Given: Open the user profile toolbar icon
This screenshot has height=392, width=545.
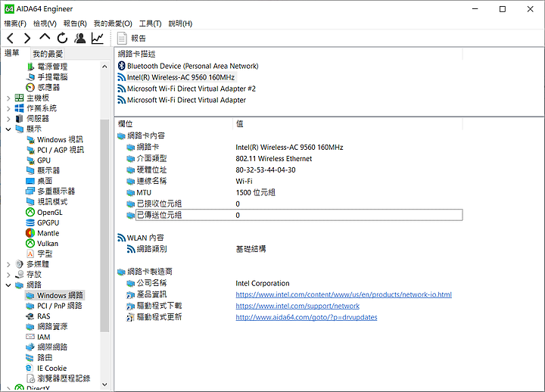Looking at the screenshot, I should [80, 38].
